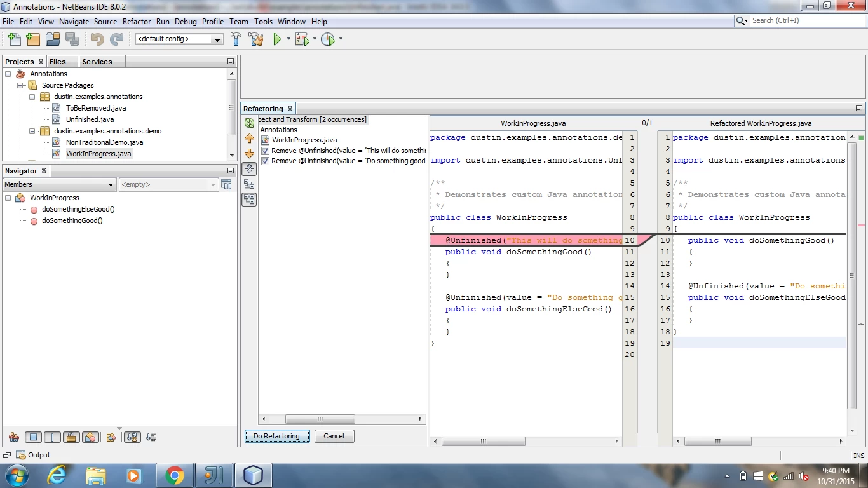
Task: Uncheck Remove @Unfinished "This will do something" checkbox
Action: pos(265,151)
